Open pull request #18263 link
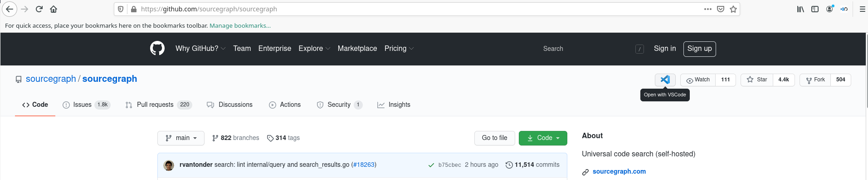The image size is (868, 180). click(364, 165)
